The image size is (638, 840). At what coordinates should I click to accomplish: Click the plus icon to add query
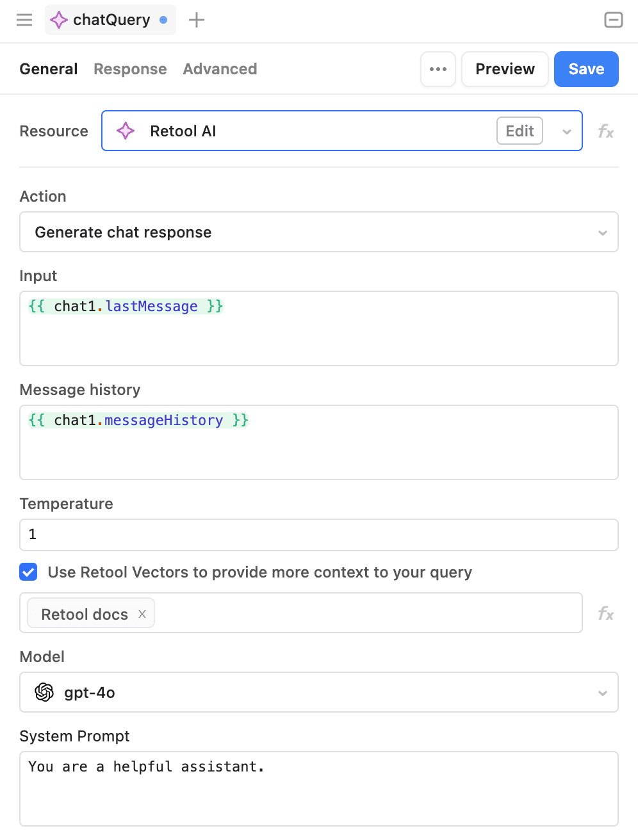point(197,20)
